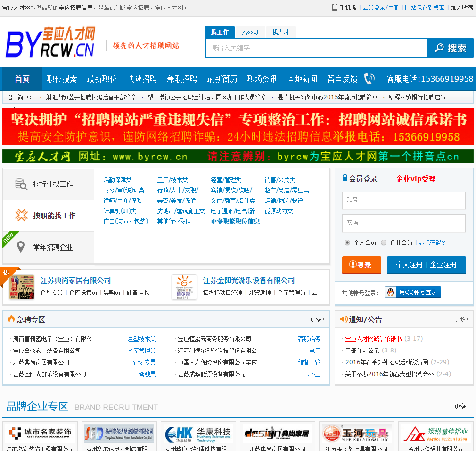The width and height of the screenshot is (476, 451).
Task: Click inside the 请输入关键字 search field
Action: click(317, 48)
